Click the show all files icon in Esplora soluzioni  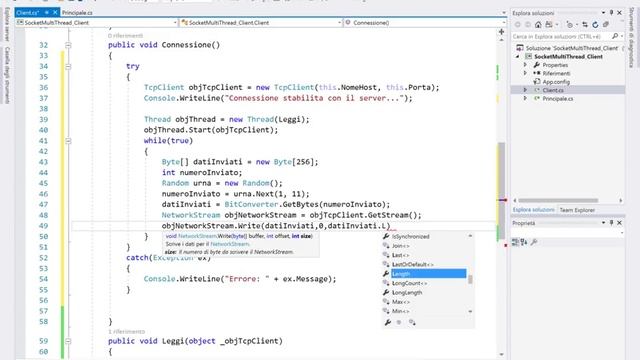[606, 25]
